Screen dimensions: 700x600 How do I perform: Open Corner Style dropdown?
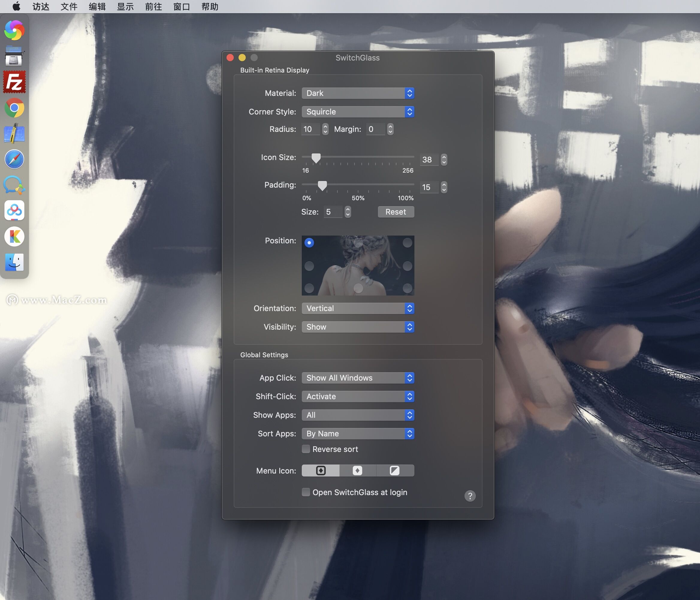tap(358, 112)
